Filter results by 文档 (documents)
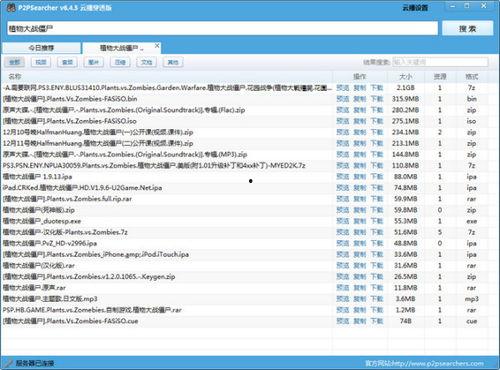The width and height of the screenshot is (500, 370). click(x=146, y=62)
